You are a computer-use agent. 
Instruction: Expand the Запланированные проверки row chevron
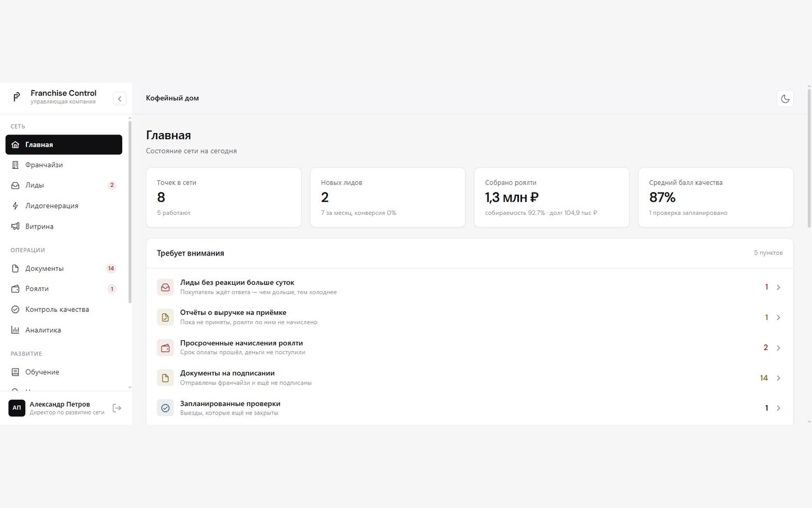point(779,408)
